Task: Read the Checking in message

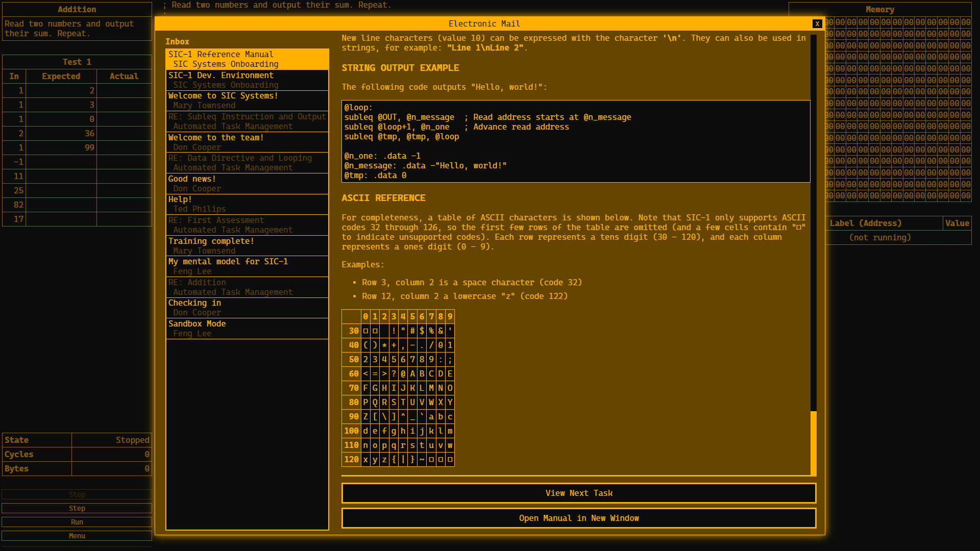Action: point(247,307)
